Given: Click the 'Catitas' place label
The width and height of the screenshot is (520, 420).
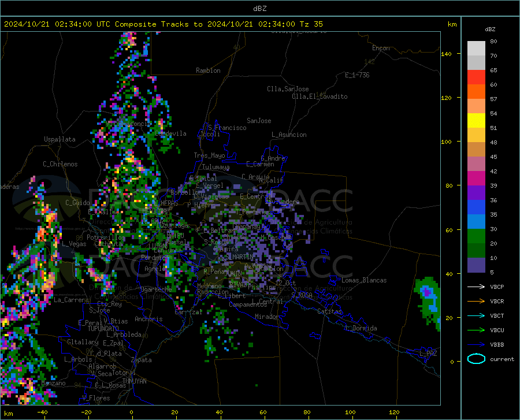Looking at the screenshot, I should pyautogui.click(x=329, y=311).
